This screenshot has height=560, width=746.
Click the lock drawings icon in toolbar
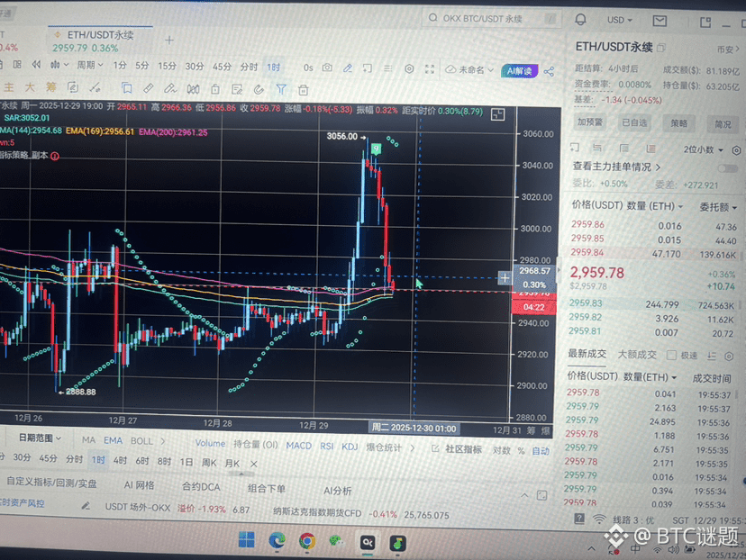tap(215, 89)
